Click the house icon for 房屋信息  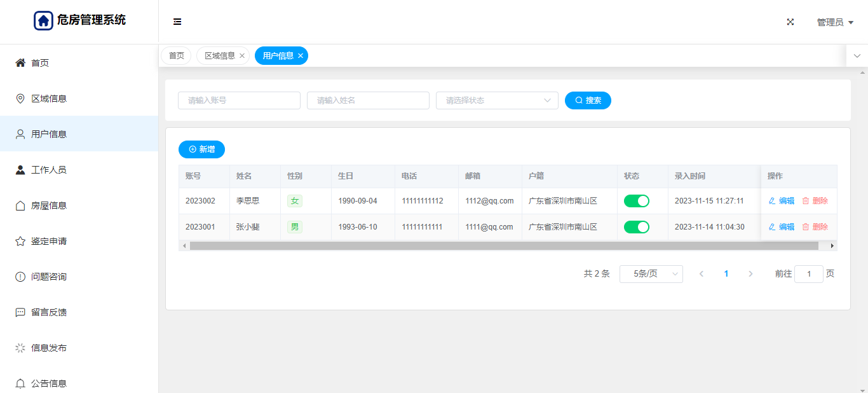click(x=20, y=205)
